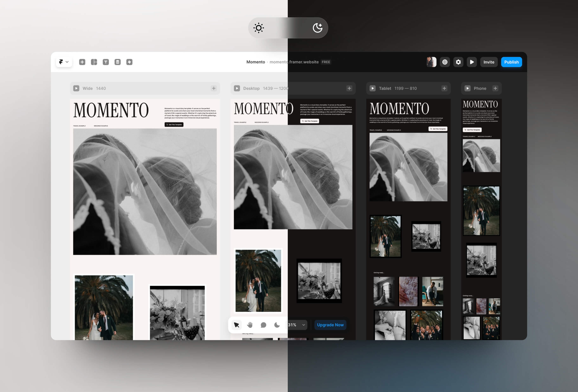Click the lightning bolt icon in the toolbar
The width and height of the screenshot is (578, 392).
130,62
